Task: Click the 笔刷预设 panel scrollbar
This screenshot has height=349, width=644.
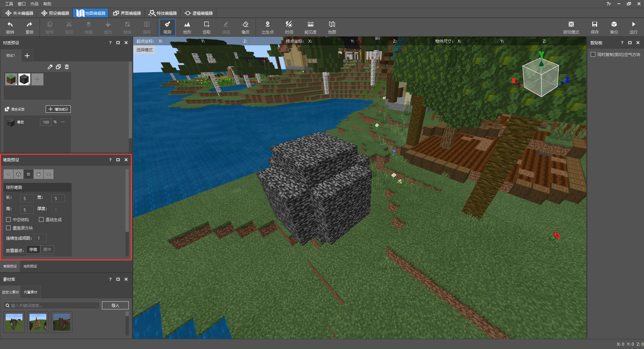Action: pyautogui.click(x=127, y=200)
